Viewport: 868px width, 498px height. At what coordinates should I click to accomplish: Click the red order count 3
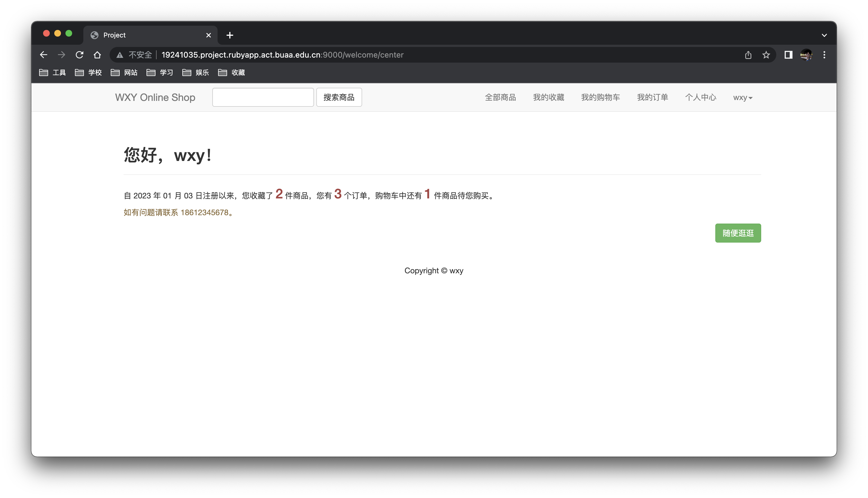click(338, 194)
